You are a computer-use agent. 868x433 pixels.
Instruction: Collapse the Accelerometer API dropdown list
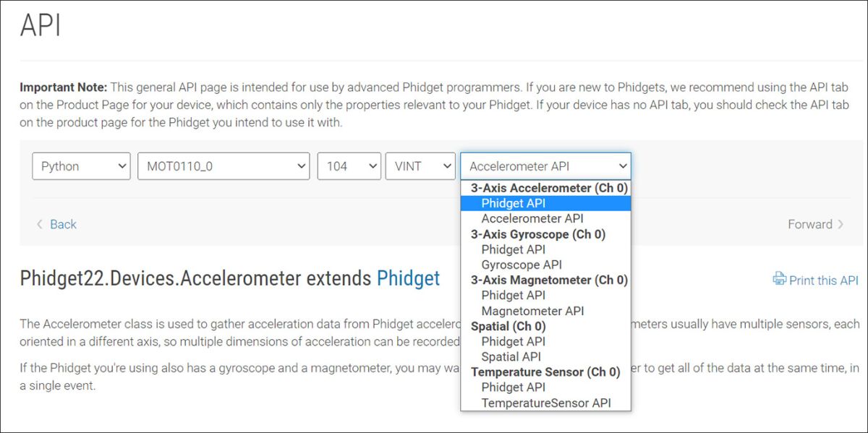545,166
